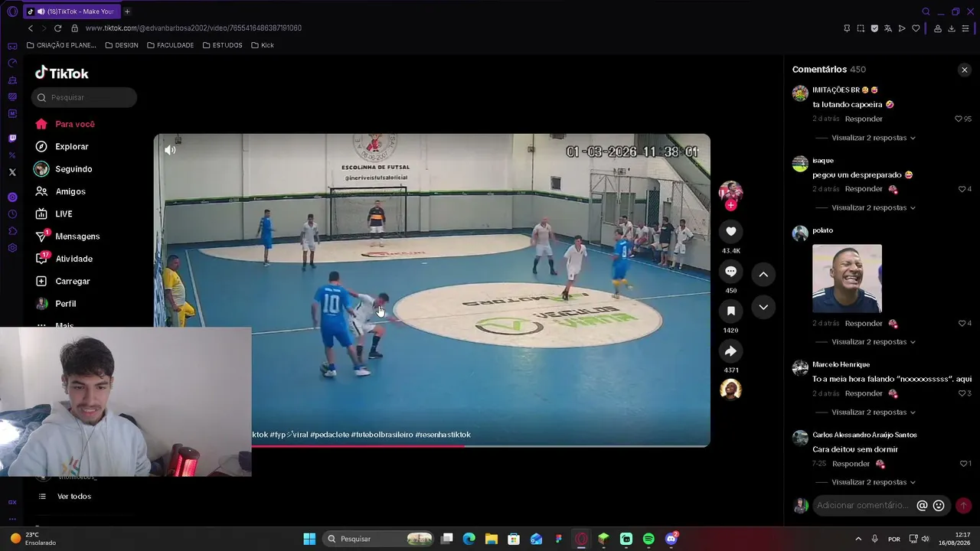Screen dimensions: 980x551
Task: Open the Opera easy setup sliders icon
Action: click(x=965, y=28)
